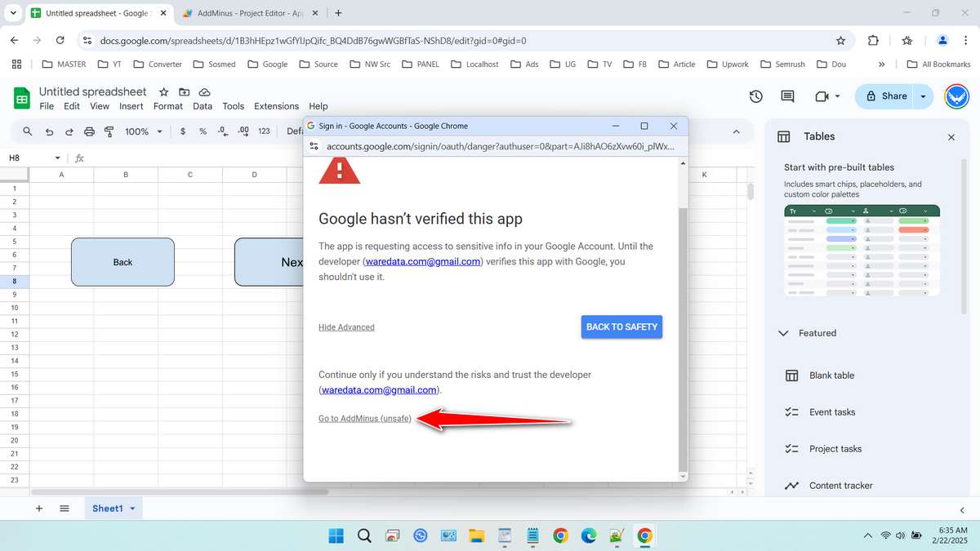Open the Sheet1 tab menu arrow

tap(133, 508)
